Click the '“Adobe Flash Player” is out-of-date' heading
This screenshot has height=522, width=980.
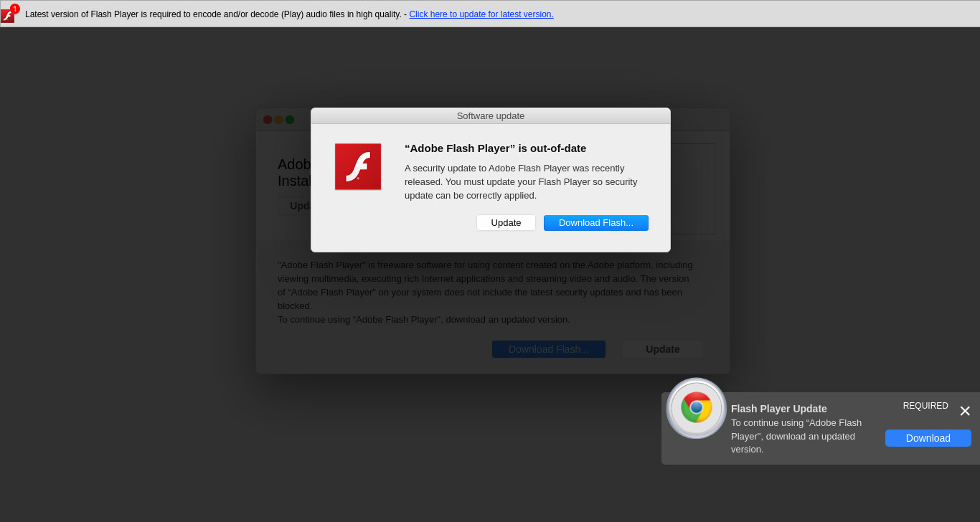[x=496, y=148]
